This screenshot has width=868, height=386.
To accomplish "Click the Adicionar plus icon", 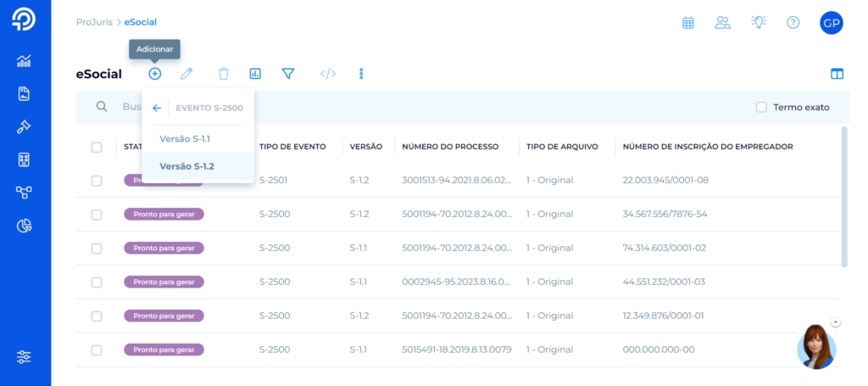I will pyautogui.click(x=154, y=74).
